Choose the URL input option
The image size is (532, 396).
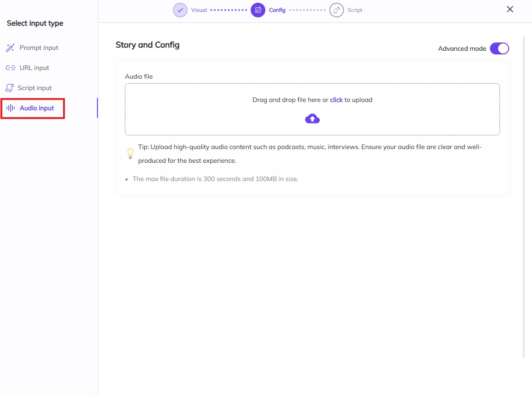coord(34,68)
